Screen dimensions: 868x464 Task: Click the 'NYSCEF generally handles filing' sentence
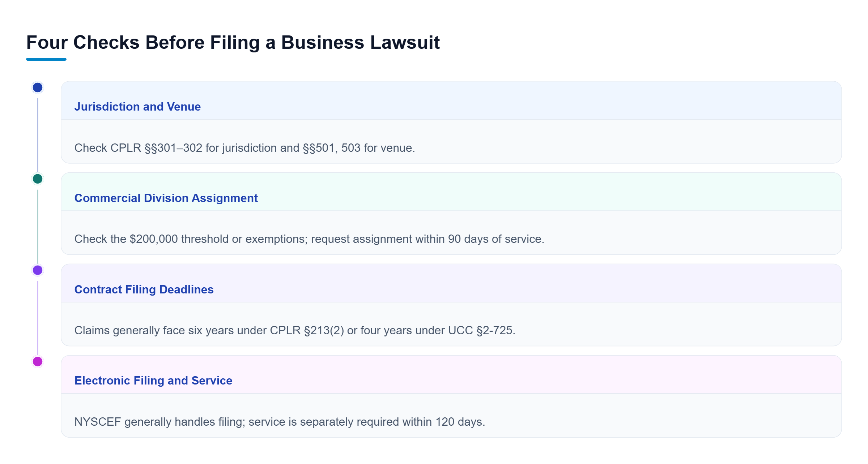pos(280,422)
